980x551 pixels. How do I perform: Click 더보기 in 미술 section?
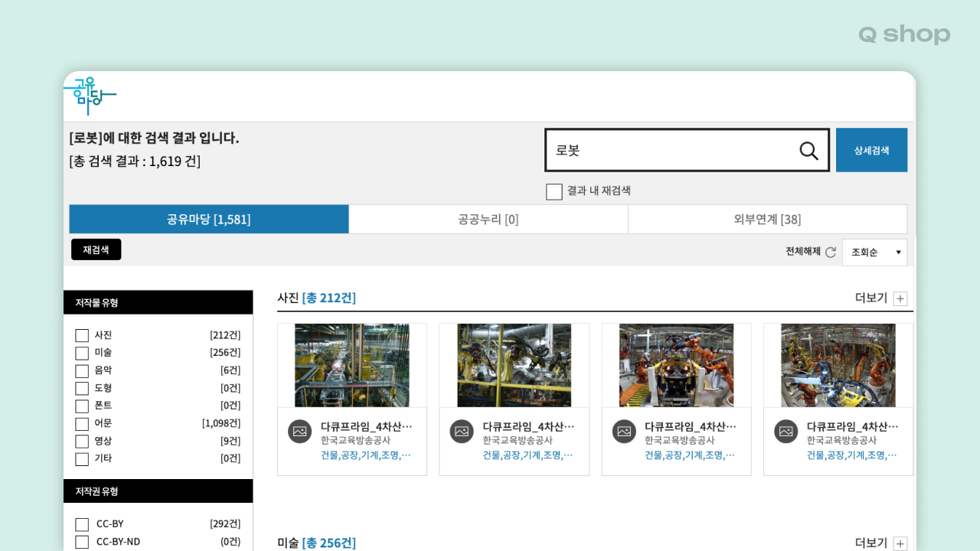pos(871,543)
